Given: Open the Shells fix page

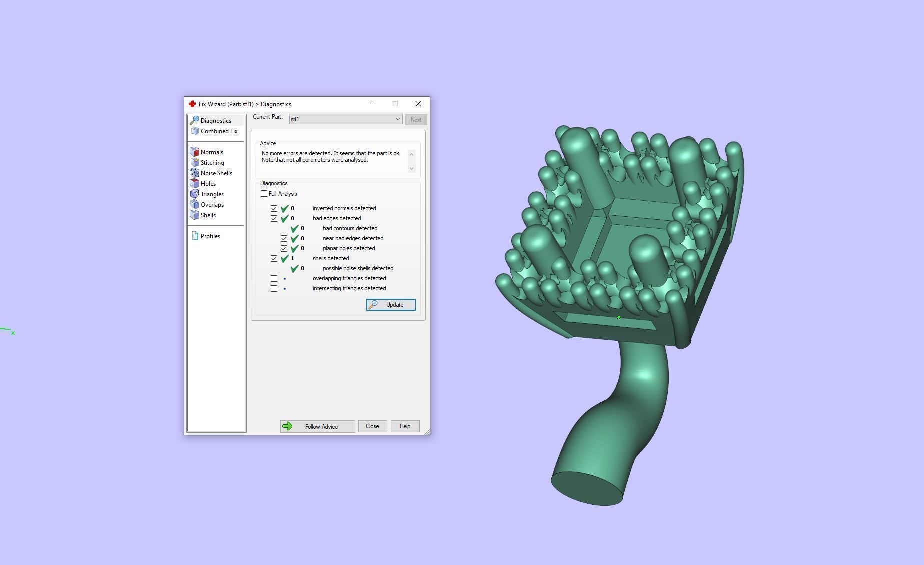Looking at the screenshot, I should (x=208, y=215).
